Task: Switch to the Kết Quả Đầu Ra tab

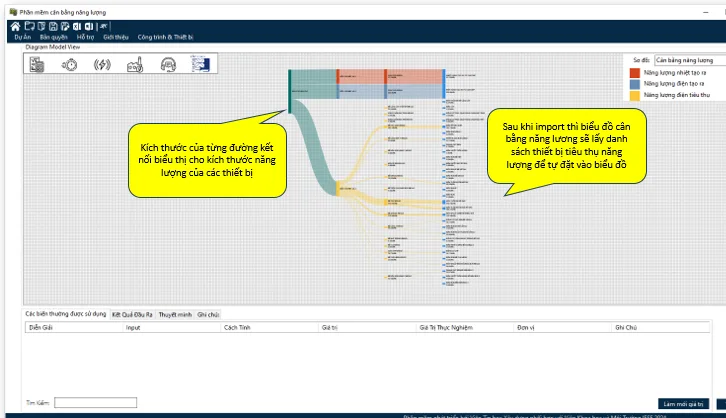Action: [132, 315]
